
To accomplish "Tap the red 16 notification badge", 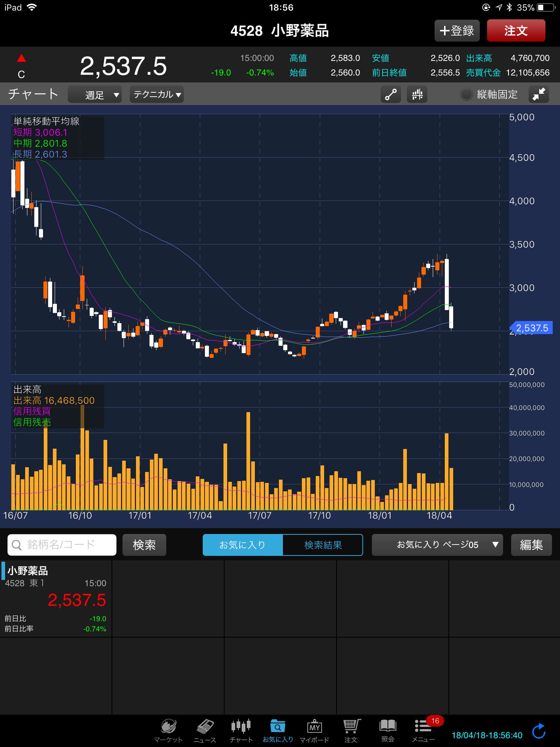I will (x=435, y=721).
